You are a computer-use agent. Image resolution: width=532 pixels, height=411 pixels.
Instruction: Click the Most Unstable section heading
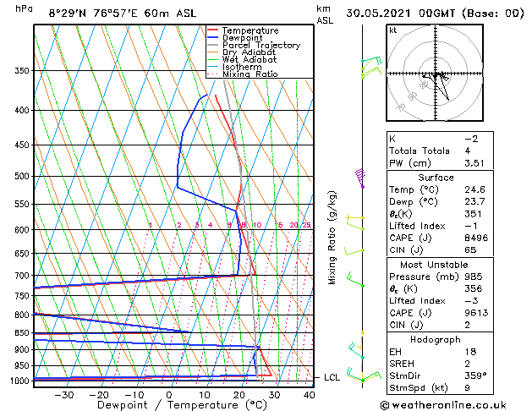point(434,265)
